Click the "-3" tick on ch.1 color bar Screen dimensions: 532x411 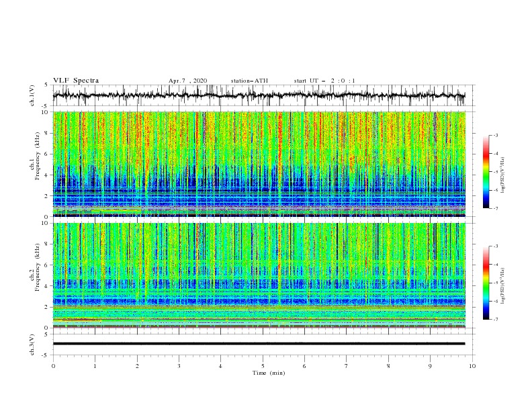click(495, 135)
